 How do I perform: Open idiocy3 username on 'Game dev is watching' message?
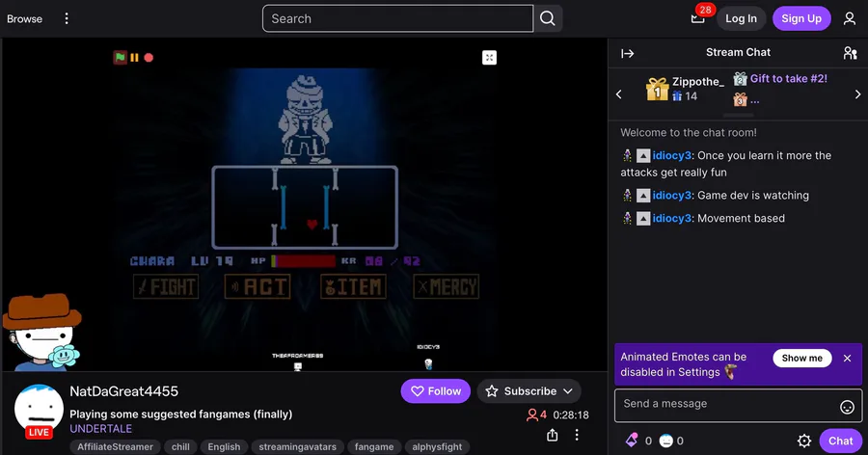click(672, 196)
